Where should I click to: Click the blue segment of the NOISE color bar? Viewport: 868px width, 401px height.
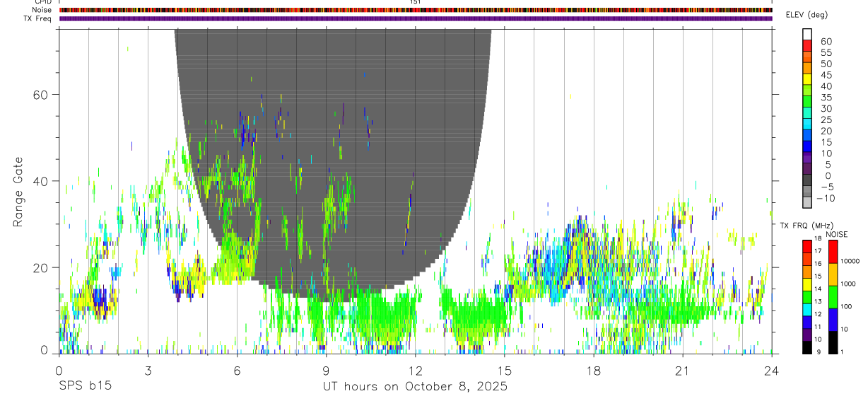(x=832, y=320)
